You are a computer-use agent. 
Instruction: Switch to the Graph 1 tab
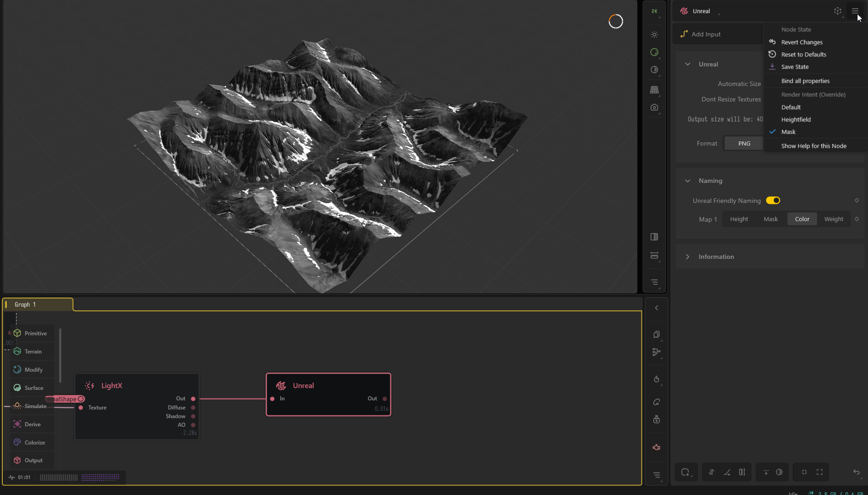point(25,304)
